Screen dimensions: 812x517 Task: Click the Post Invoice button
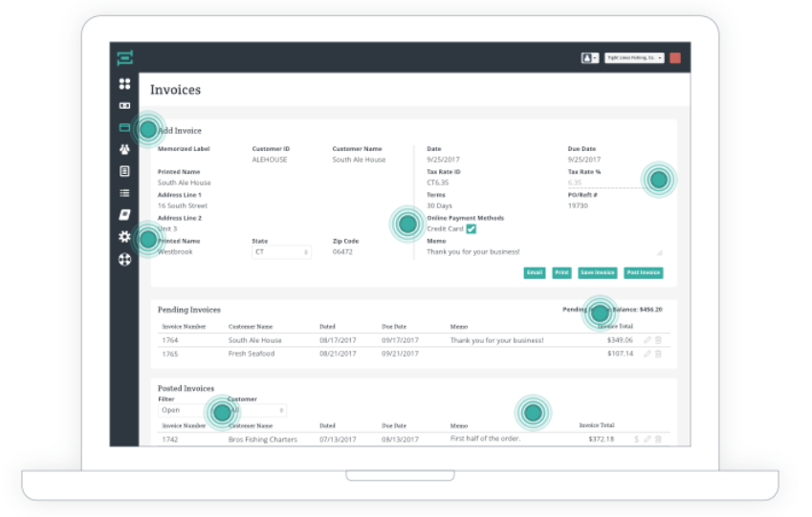644,273
